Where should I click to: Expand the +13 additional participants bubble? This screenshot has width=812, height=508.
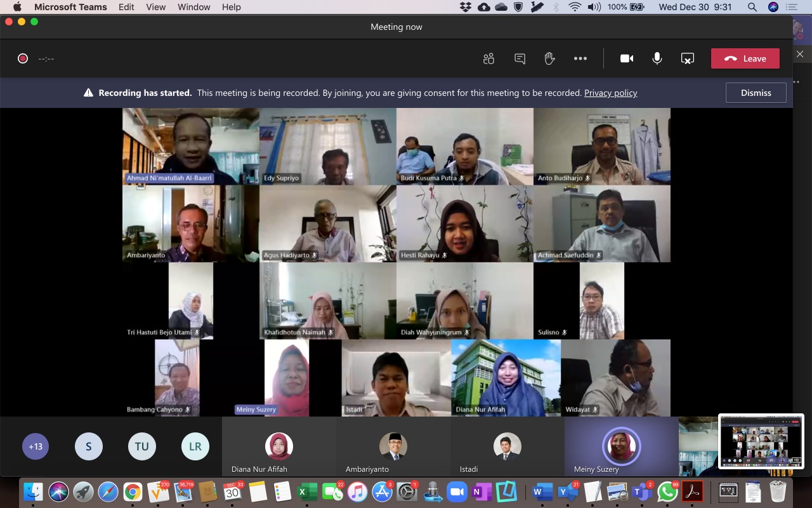point(36,446)
